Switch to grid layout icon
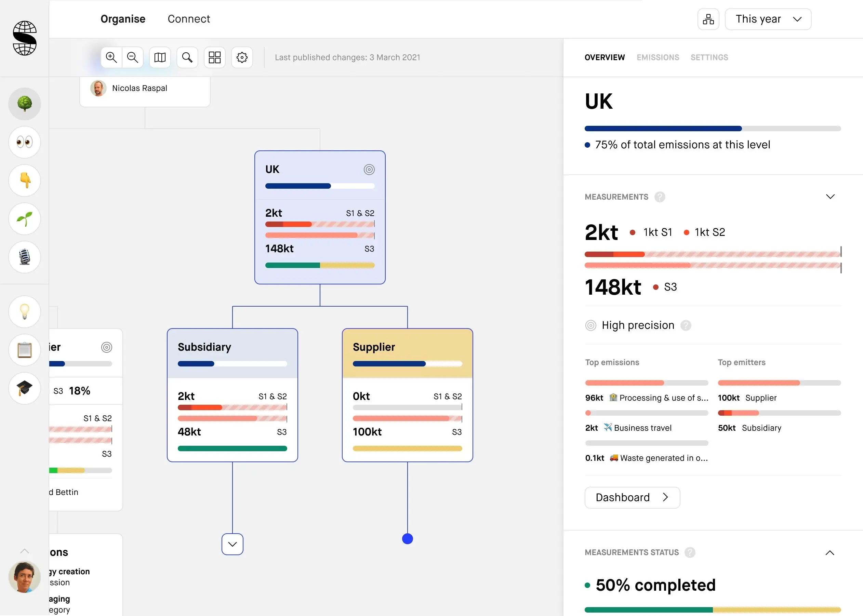The image size is (863, 616). coord(214,57)
